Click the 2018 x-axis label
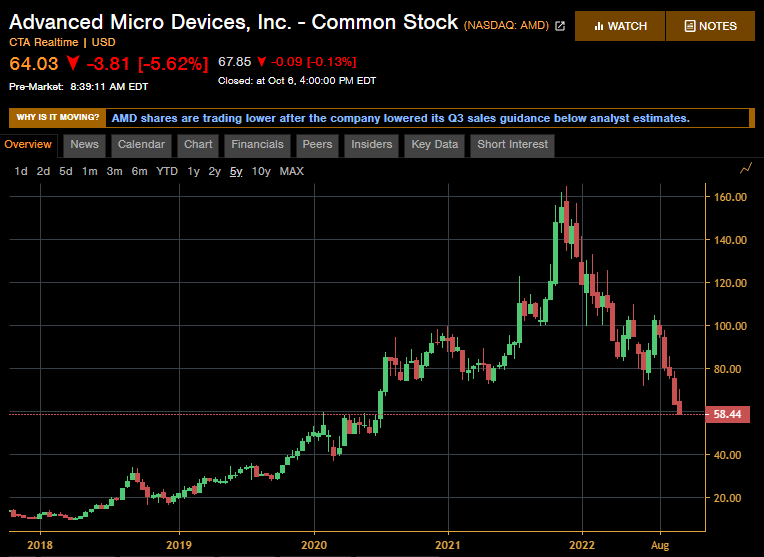 click(x=40, y=545)
